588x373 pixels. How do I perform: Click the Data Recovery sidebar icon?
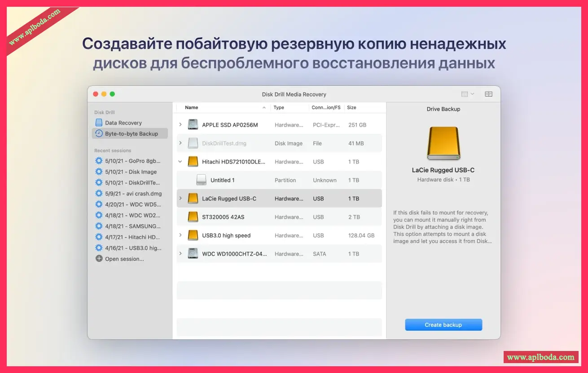99,123
